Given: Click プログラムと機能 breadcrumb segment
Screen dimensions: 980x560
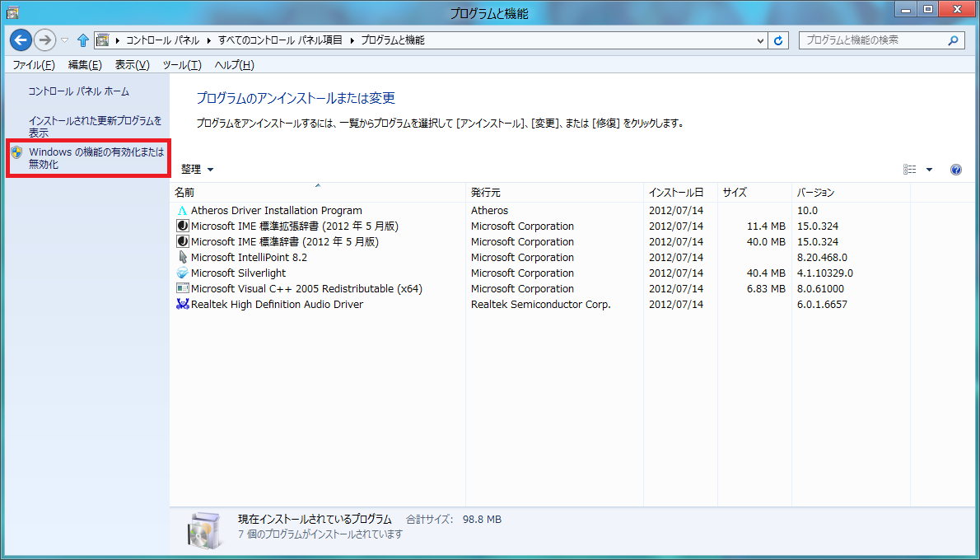Looking at the screenshot, I should (393, 40).
